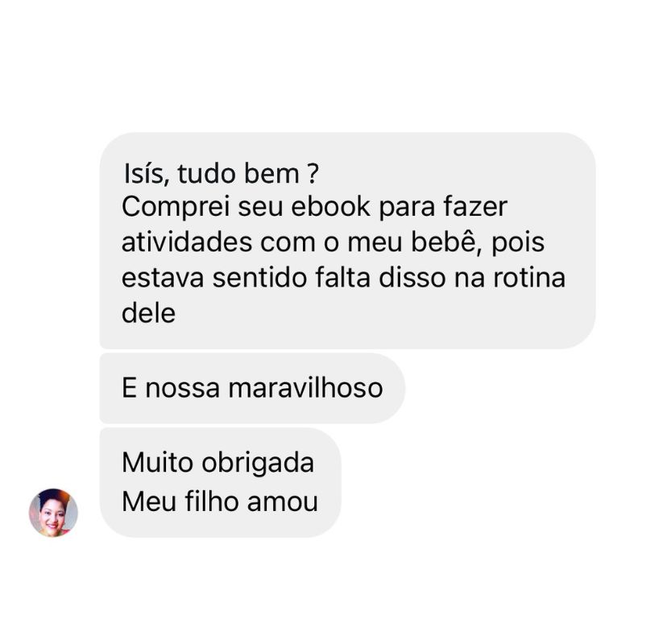Click the word 'nossa' in the second bubble
Screen dimensions: 667x644
182,389
